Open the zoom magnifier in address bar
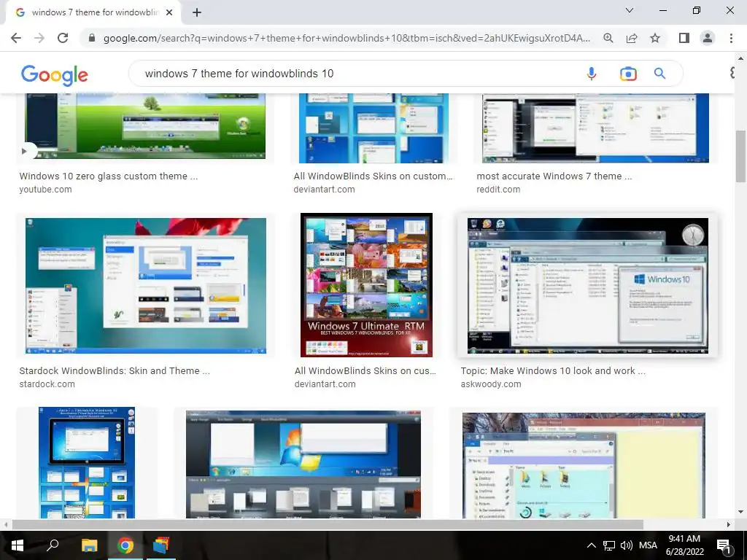Viewport: 747px width, 560px height. click(608, 38)
